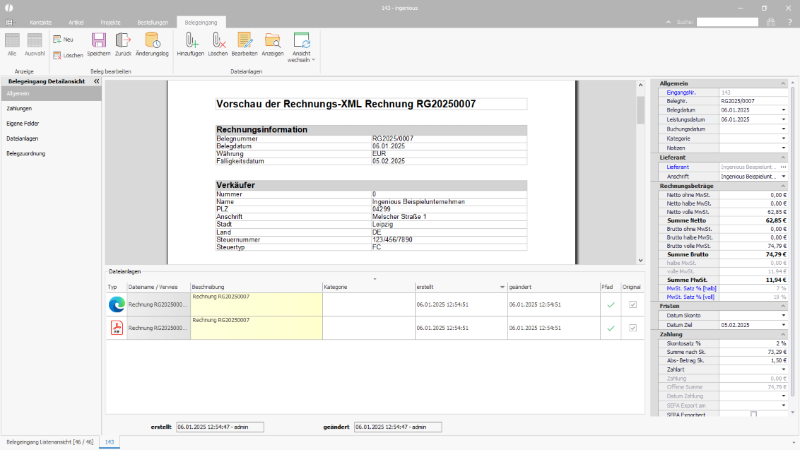The height and width of the screenshot is (450, 800).
Task: Open Belegzuordnung in sidebar
Action: pos(26,154)
